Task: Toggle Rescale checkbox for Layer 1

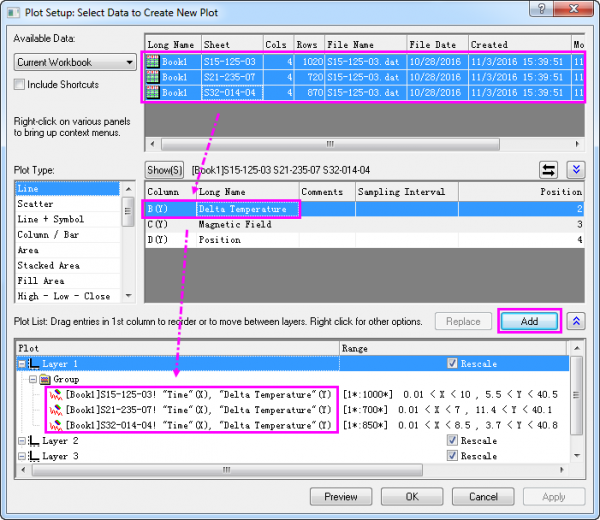Action: 453,364
